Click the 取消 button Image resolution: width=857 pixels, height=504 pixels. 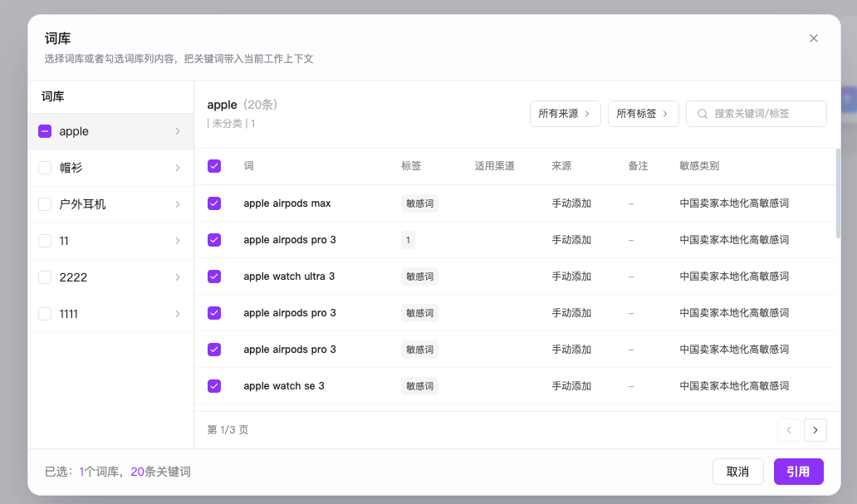[x=738, y=472]
